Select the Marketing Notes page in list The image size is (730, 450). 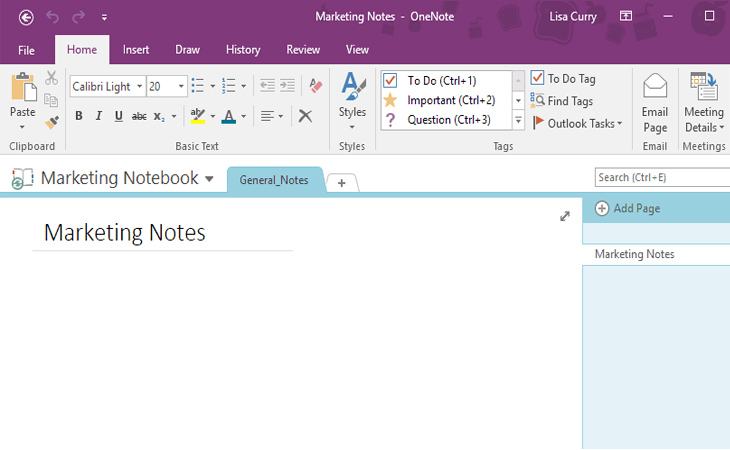coord(656,254)
